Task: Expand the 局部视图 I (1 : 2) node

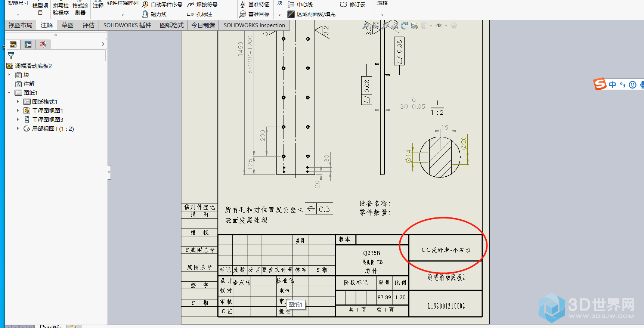Action: (x=18, y=129)
